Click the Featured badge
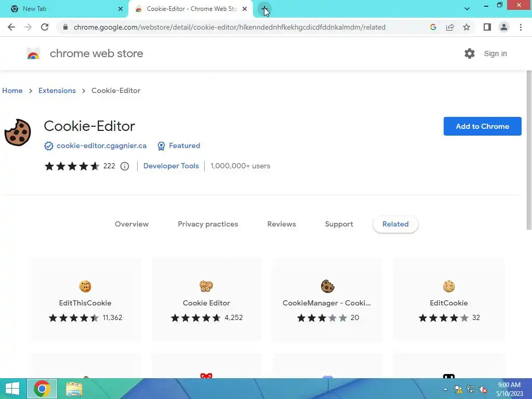The height and width of the screenshot is (399, 532). click(179, 145)
